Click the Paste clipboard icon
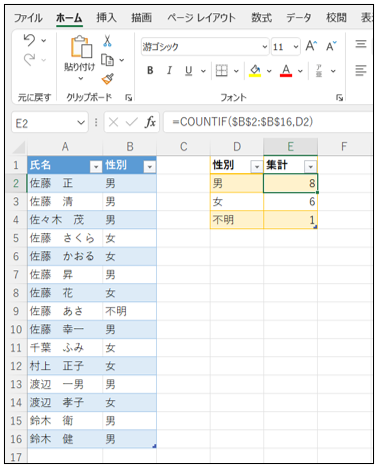Image resolution: width=376 pixels, height=466 pixels. (81, 46)
